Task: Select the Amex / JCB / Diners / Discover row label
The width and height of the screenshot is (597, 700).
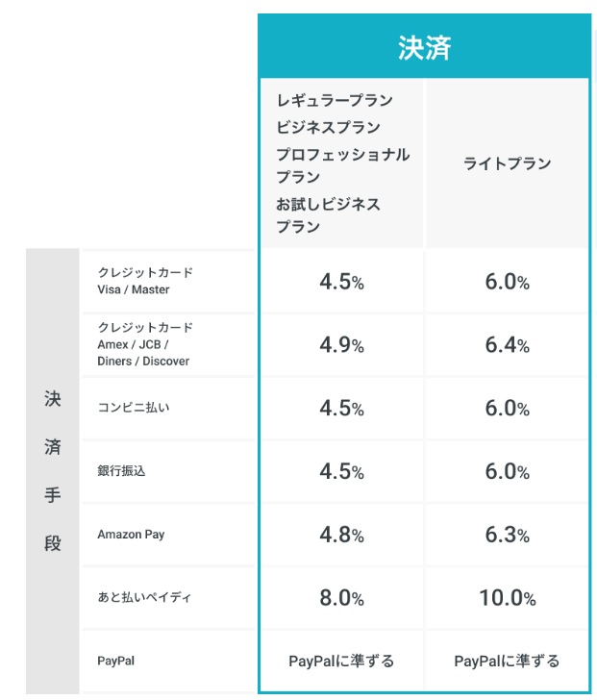Action: [x=145, y=344]
